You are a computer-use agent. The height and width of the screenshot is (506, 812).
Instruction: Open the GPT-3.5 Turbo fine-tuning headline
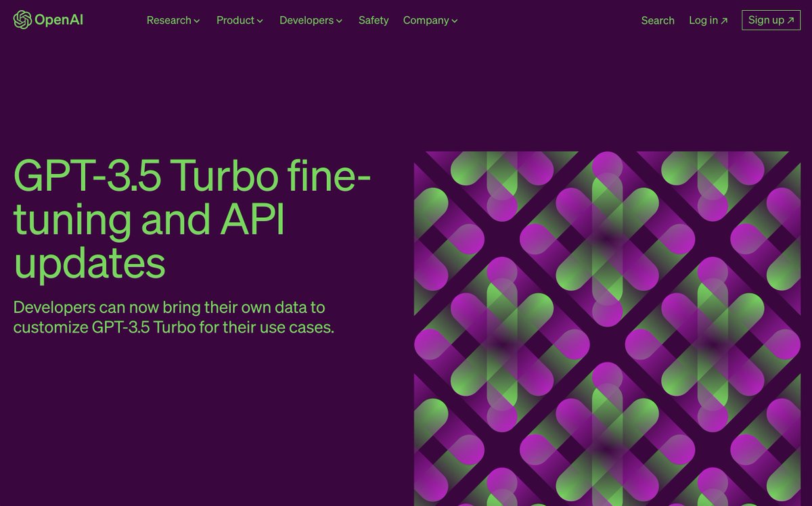click(192, 220)
